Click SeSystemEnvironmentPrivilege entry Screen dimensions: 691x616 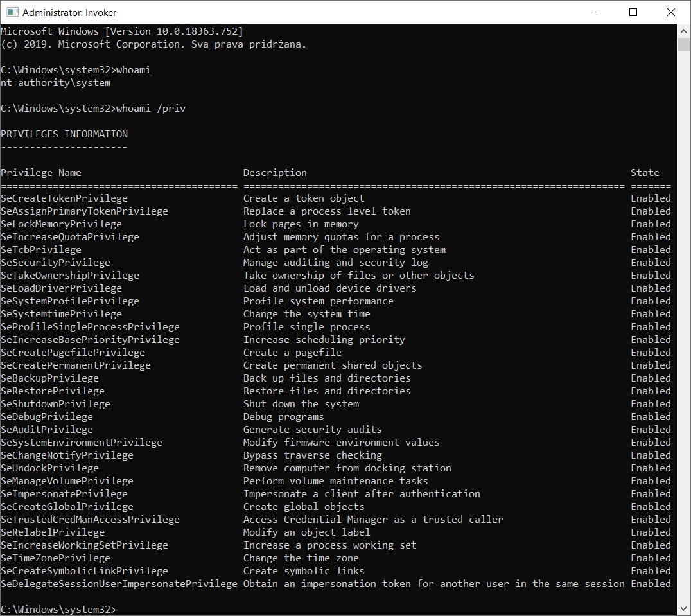point(82,443)
